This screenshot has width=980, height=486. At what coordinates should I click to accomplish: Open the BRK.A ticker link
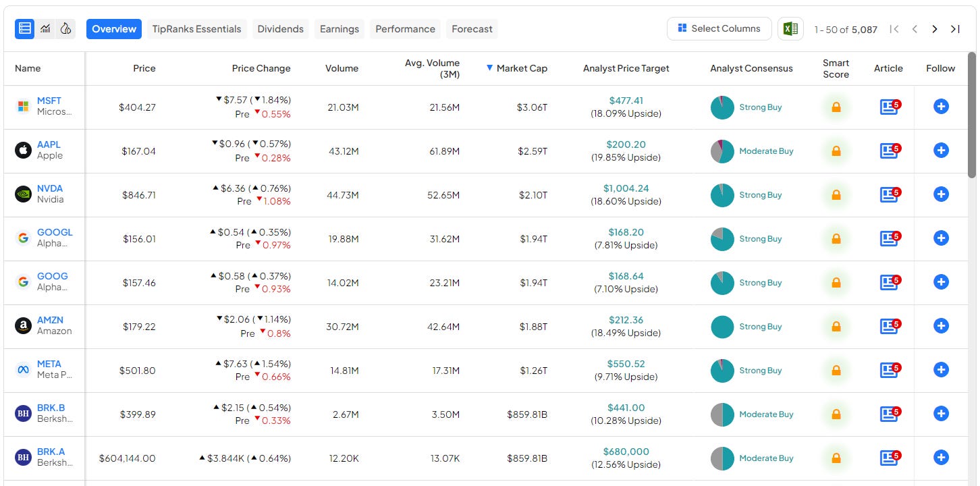pyautogui.click(x=51, y=452)
